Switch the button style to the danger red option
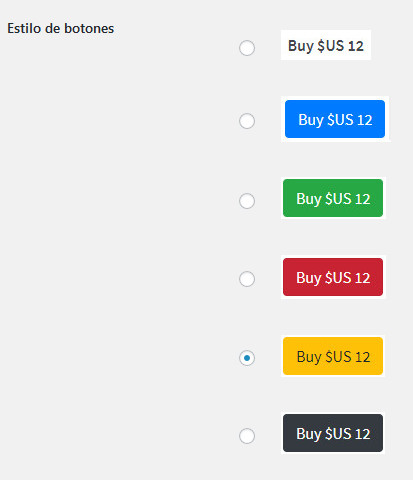This screenshot has width=413, height=480. pos(247,279)
